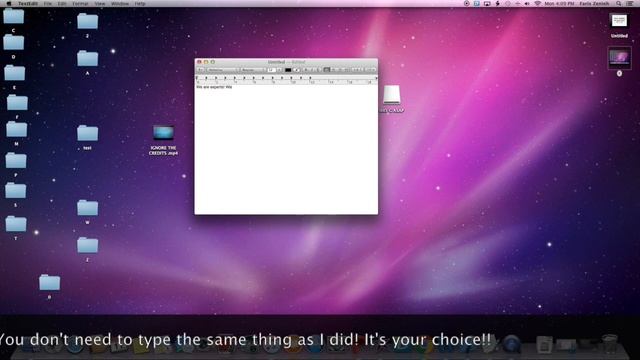Select the folder labeled P

tap(16, 160)
